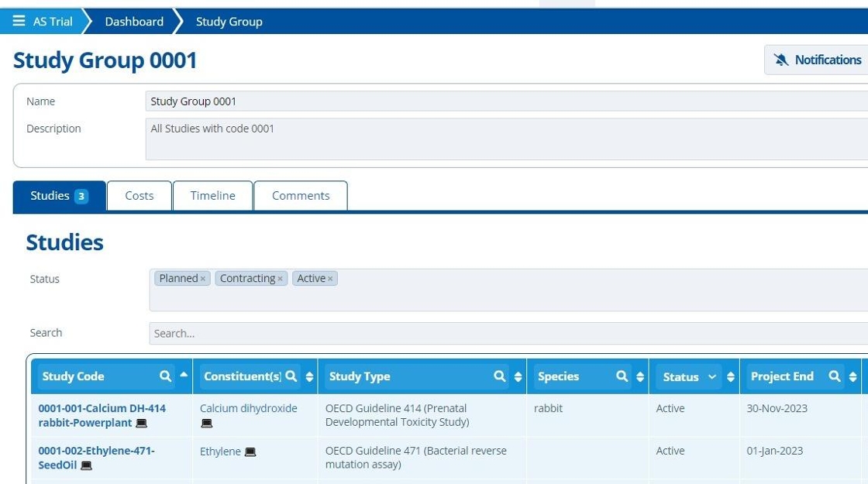The height and width of the screenshot is (484, 868).
Task: Click laptop icon beside rabbit-Powerplant study code
Action: click(x=142, y=423)
